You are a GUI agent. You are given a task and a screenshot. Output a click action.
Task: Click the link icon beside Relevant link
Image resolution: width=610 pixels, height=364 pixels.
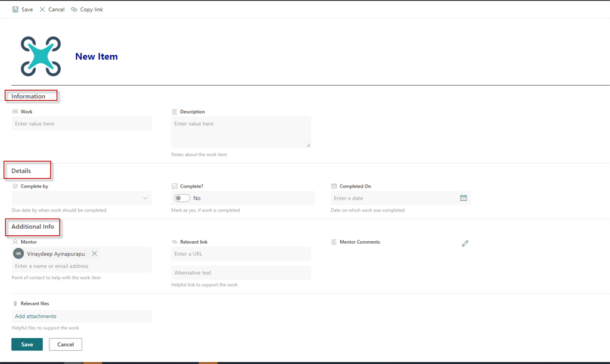pyautogui.click(x=173, y=242)
